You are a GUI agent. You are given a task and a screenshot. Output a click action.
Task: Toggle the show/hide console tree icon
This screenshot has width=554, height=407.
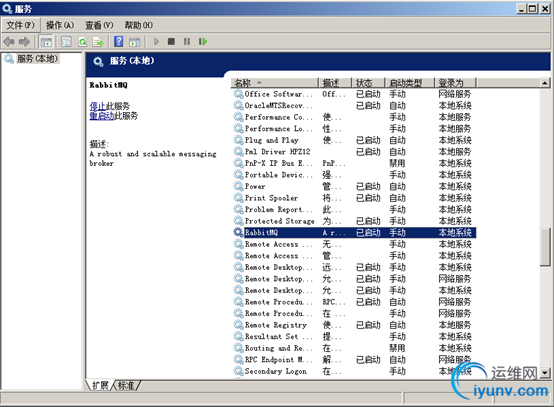(46, 42)
